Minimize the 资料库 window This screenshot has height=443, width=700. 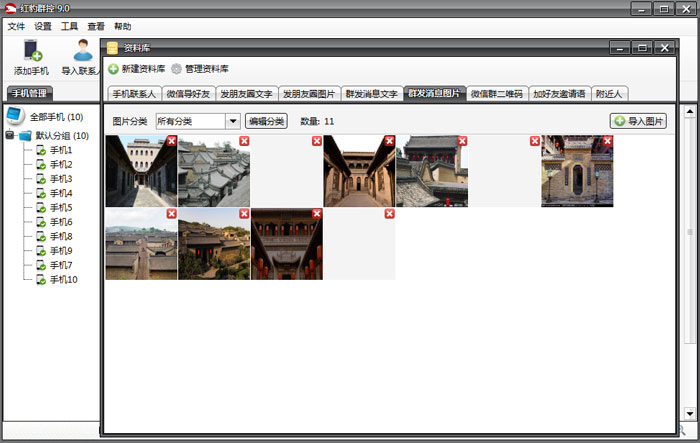pos(620,47)
